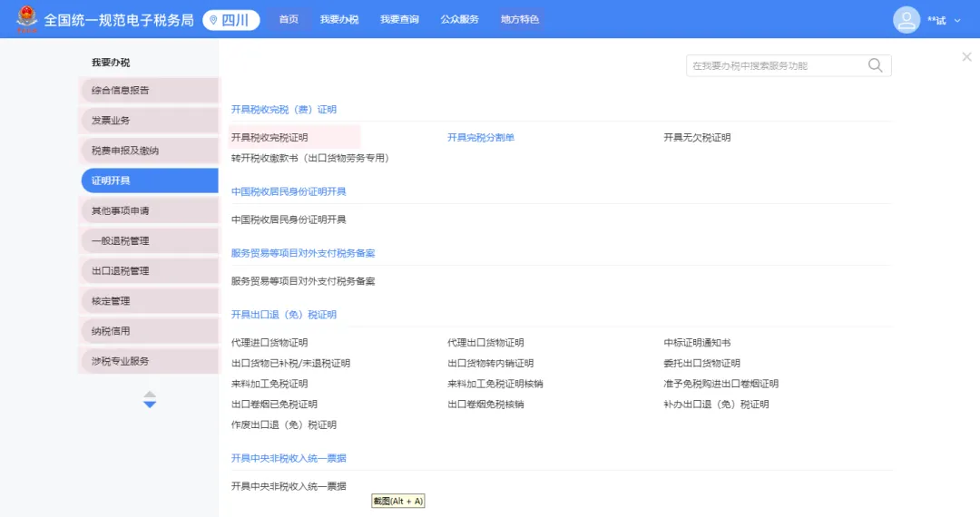
Task: Select 证明开具 in the sidebar
Action: coord(150,180)
